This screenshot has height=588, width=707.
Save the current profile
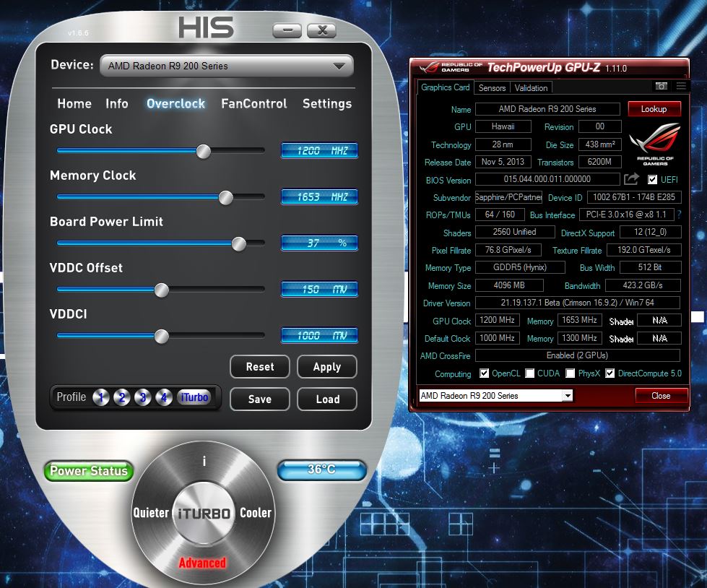click(x=260, y=399)
